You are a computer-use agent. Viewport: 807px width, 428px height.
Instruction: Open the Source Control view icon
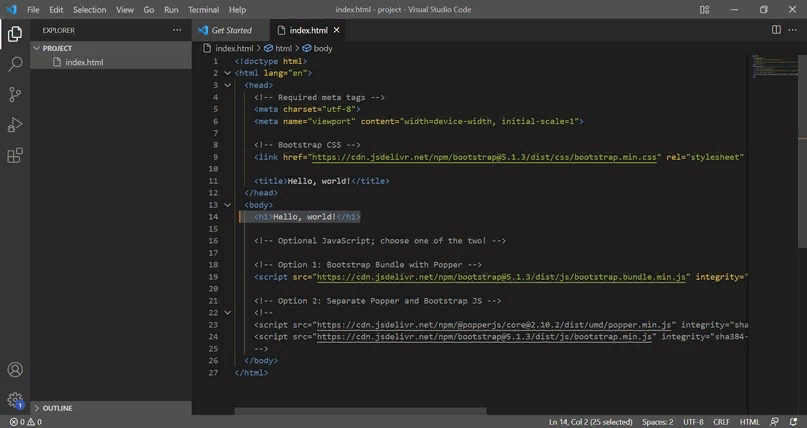(x=15, y=95)
